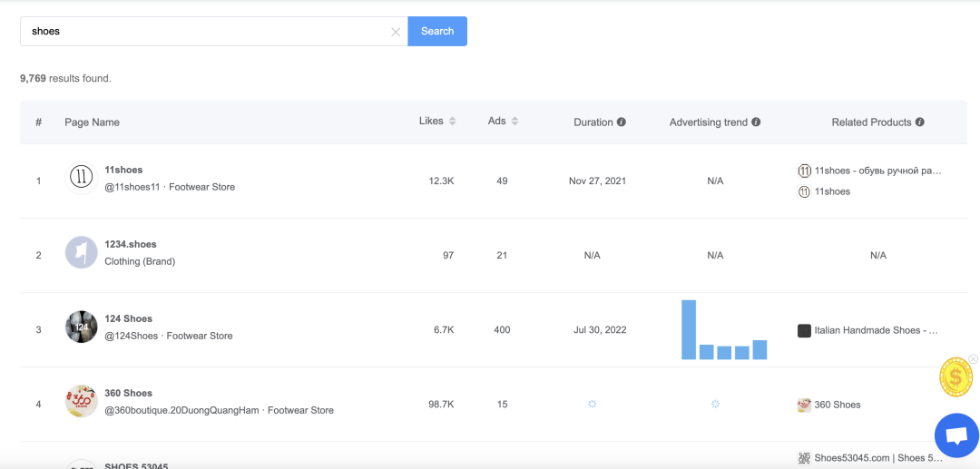
Task: Click the gold dollar coin icon
Action: 955,377
